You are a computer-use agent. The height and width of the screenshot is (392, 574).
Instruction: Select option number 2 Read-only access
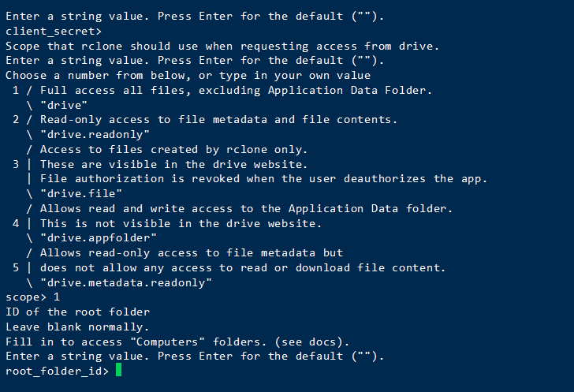click(16, 119)
